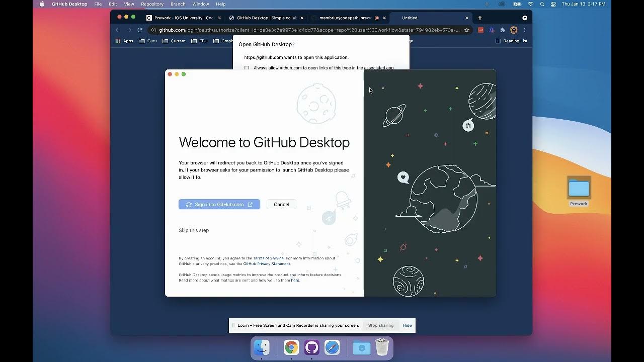The image size is (644, 362).
Task: Switch to the Prework - iOS University tab
Action: [184, 18]
